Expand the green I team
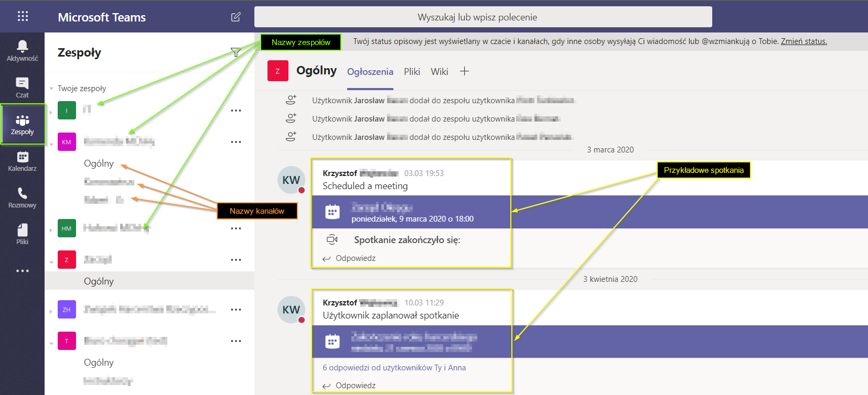This screenshot has height=395, width=868. (x=51, y=112)
